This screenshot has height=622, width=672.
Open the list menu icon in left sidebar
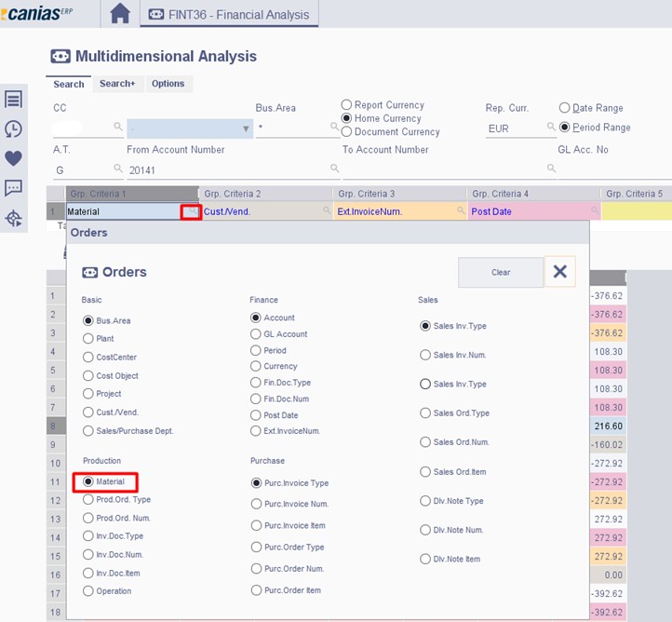point(13,100)
